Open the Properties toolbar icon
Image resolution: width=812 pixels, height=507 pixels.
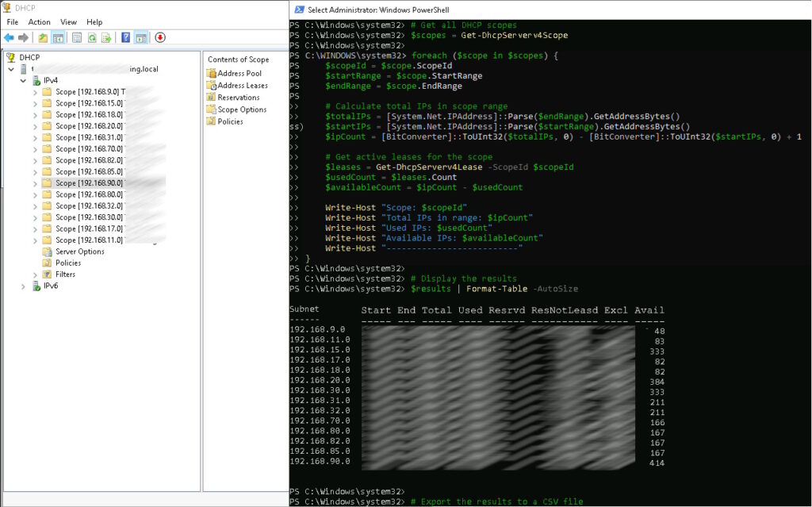77,37
